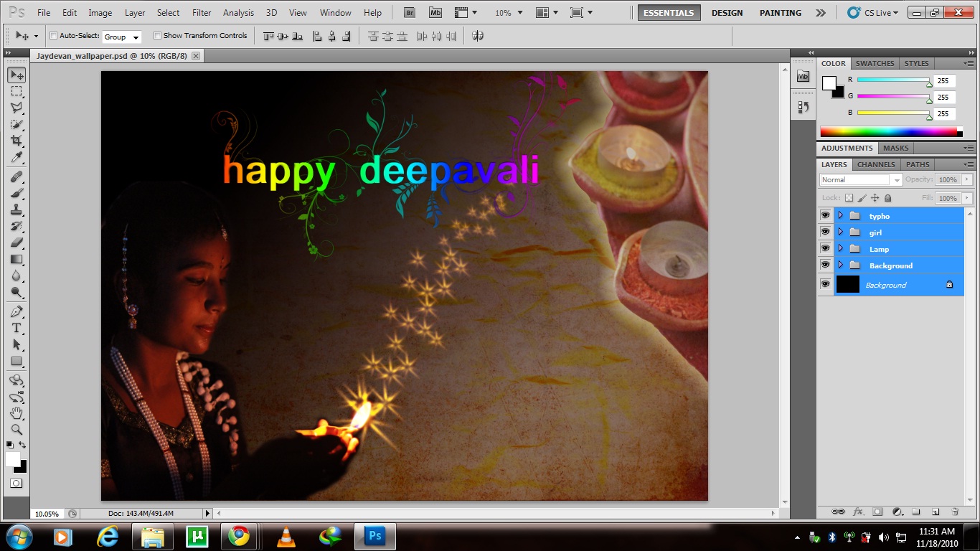This screenshot has width=980, height=551.
Task: Open the History panel icon in dock
Action: (x=804, y=107)
